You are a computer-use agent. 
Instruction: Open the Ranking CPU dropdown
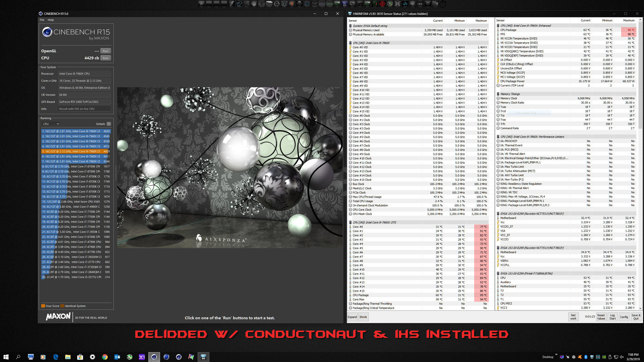[51, 124]
